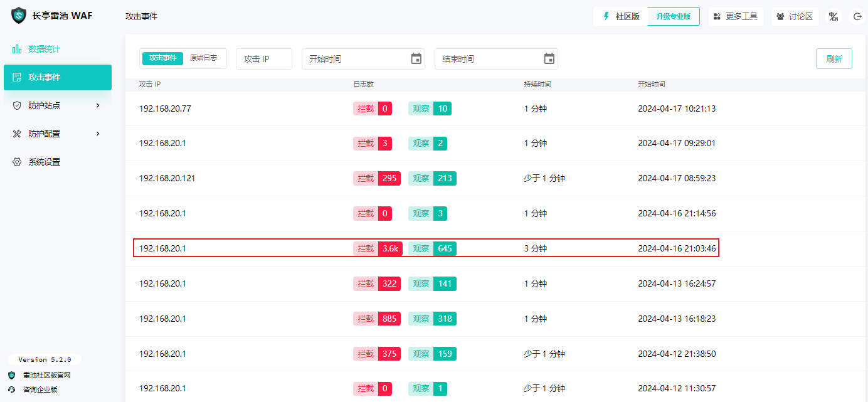The image size is (868, 402).
Task: Click the 观察 2 badge
Action: coord(428,143)
